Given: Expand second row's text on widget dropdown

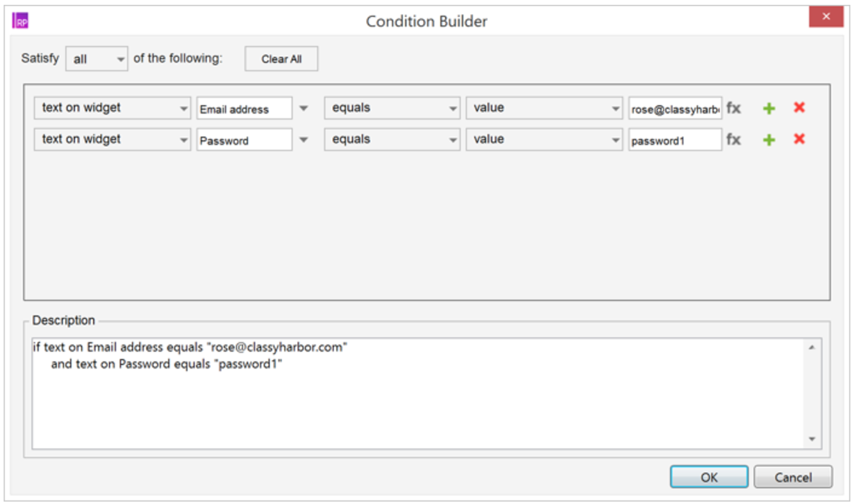Looking at the screenshot, I should pos(112,140).
